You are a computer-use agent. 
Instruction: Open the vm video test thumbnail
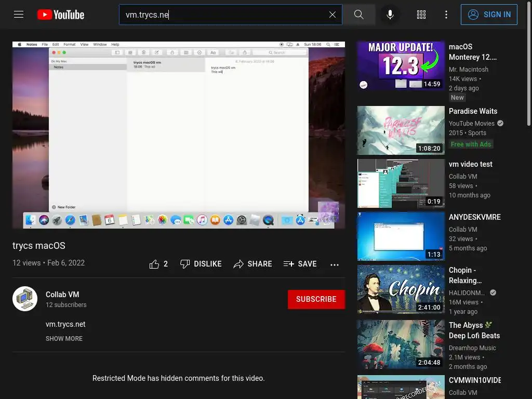pyautogui.click(x=401, y=183)
